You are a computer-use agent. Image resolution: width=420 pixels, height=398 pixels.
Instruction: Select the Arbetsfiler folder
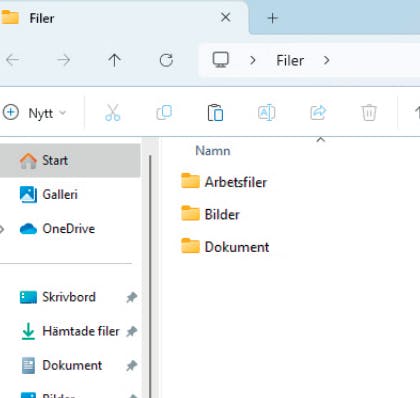coord(224,182)
